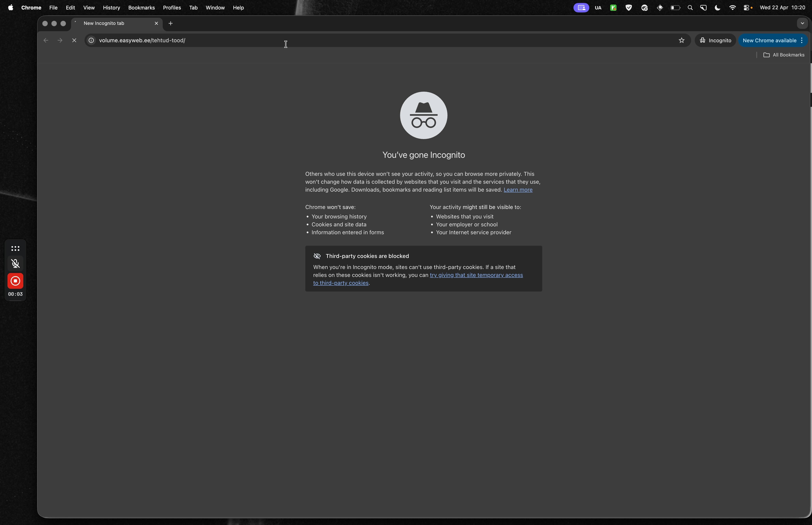Open macOS Spotlight search
Viewport: 812px width, 525px height.
690,8
